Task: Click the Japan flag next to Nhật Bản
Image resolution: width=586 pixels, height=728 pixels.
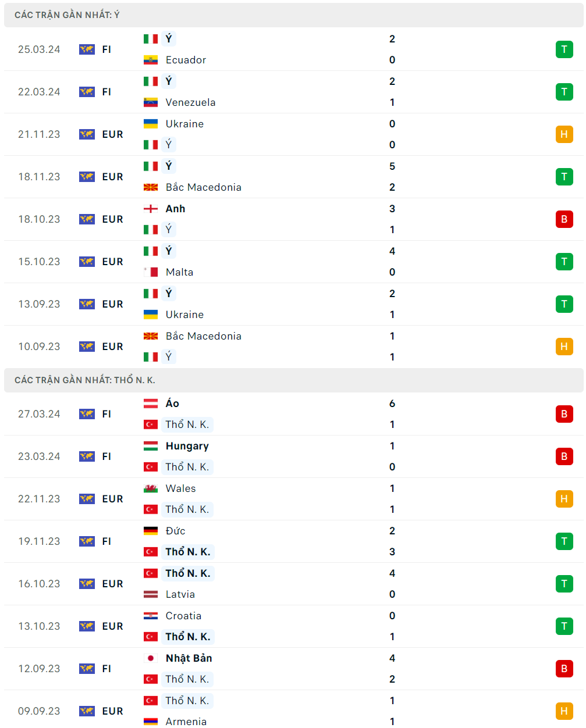Action: pos(151,658)
